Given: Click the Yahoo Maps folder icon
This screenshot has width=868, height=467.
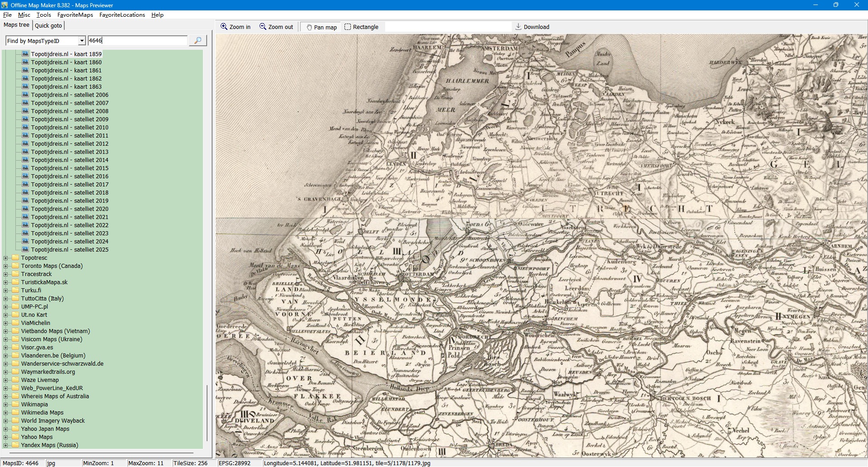Looking at the screenshot, I should click(16, 437).
